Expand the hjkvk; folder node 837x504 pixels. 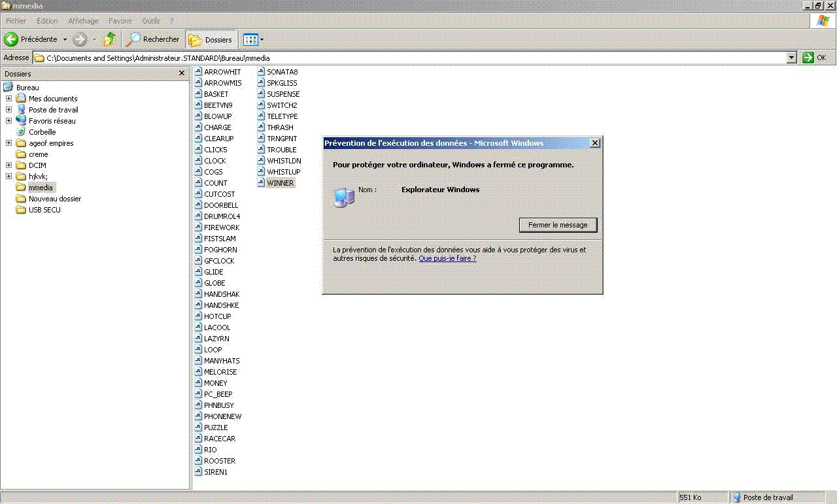pos(9,176)
